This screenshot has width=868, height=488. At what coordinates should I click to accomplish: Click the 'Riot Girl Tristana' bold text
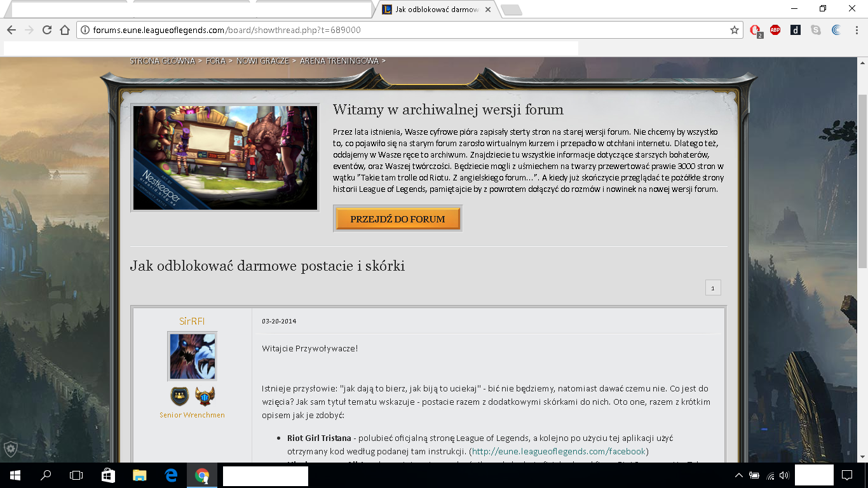pos(319,438)
